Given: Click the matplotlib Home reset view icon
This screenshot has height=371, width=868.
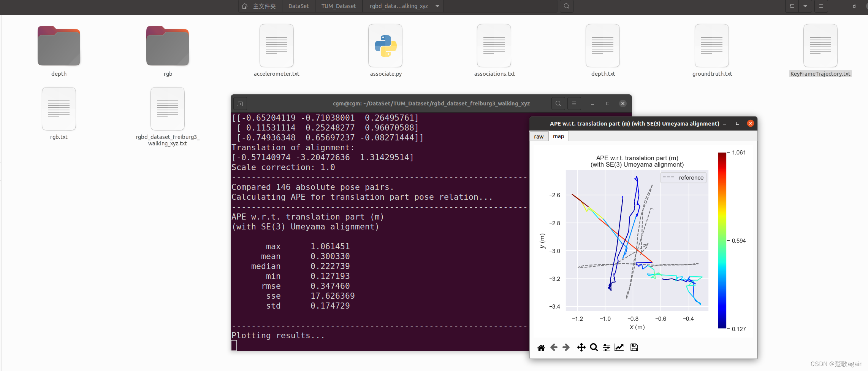Looking at the screenshot, I should coord(541,347).
